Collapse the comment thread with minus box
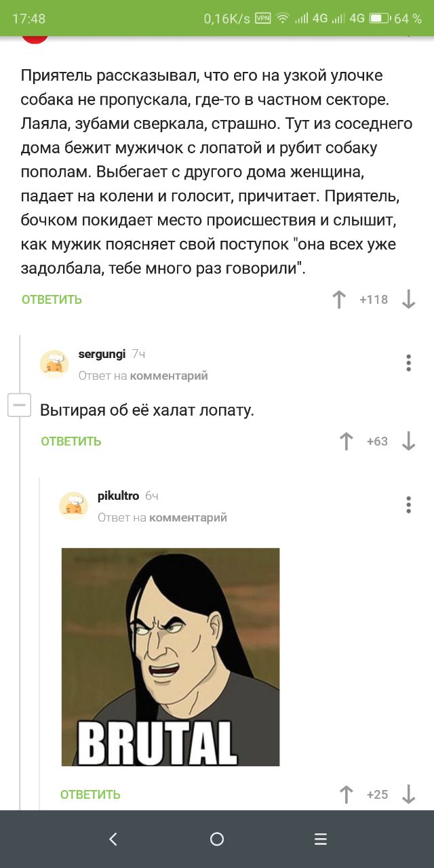 click(x=18, y=406)
